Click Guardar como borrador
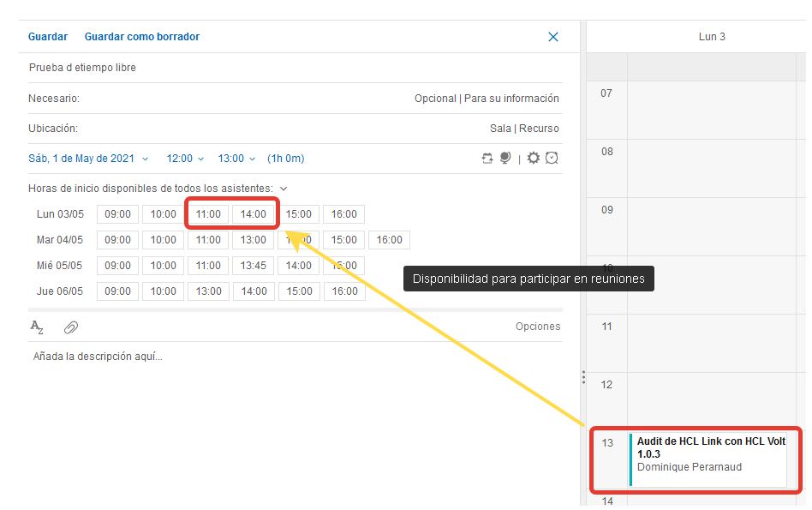Image resolution: width=812 pixels, height=510 pixels. 142,37
